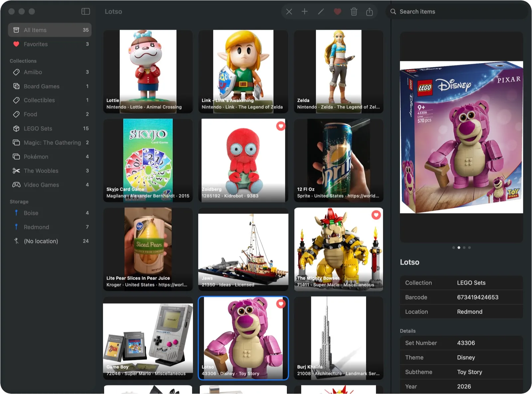Open the Amiibo collection

click(50, 72)
